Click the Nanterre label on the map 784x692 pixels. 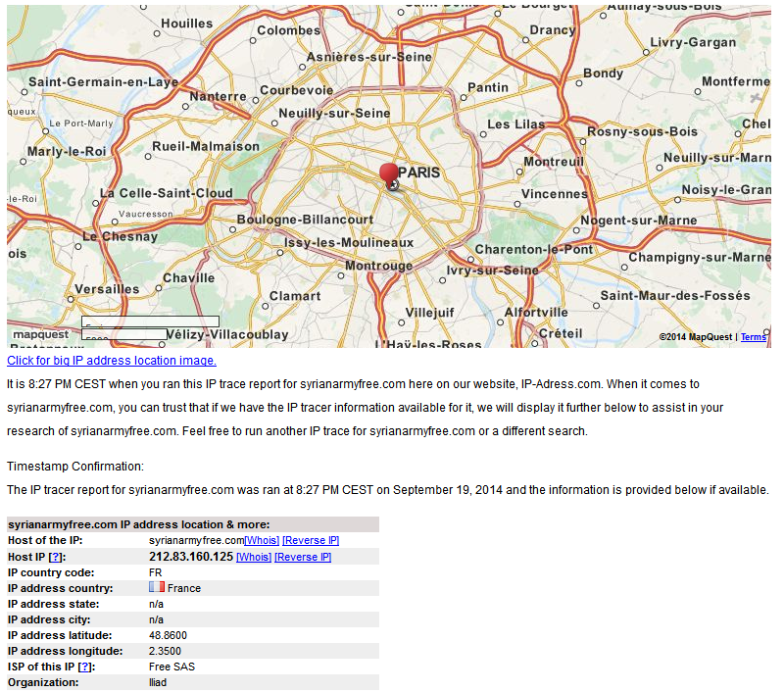pyautogui.click(x=218, y=96)
